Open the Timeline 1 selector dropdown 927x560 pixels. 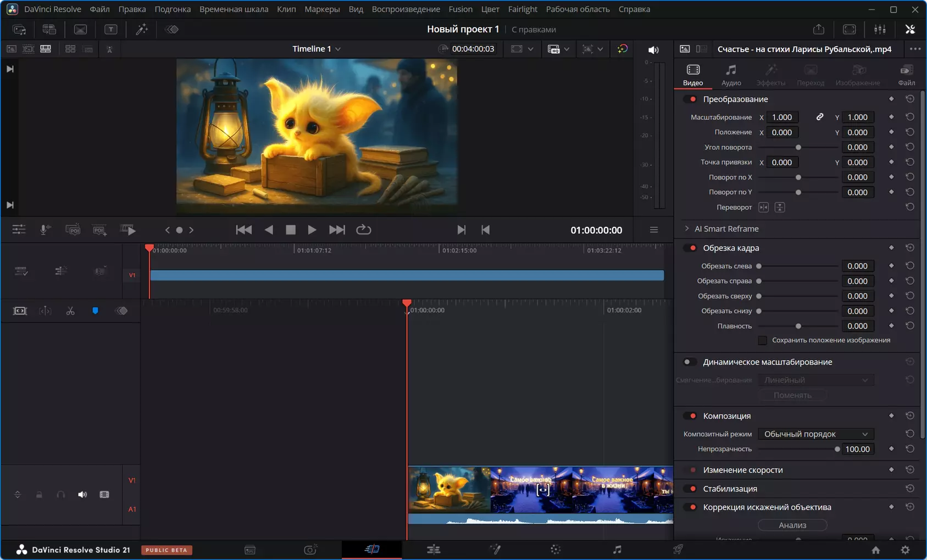coord(317,49)
